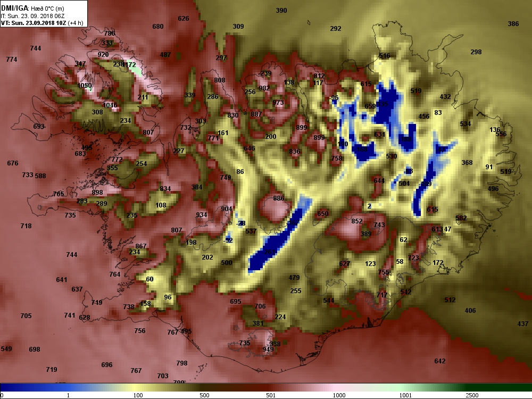Click the '1050' value on the map

(85, 86)
